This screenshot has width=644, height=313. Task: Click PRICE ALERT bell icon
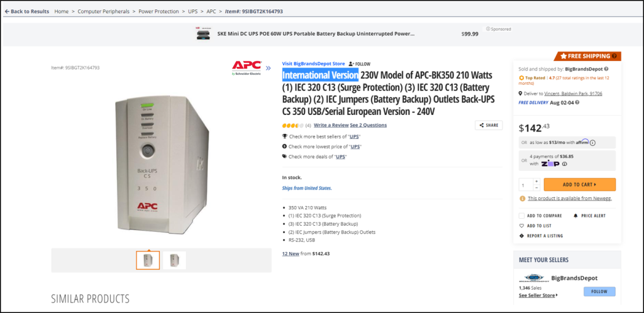tap(575, 216)
